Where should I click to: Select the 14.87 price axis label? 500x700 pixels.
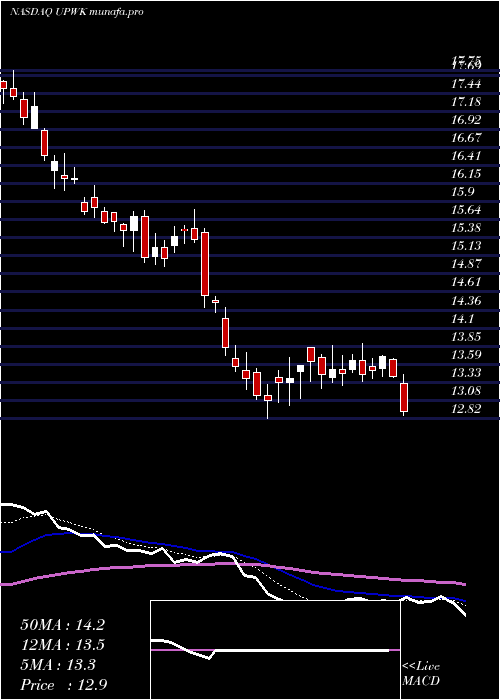coord(466,264)
